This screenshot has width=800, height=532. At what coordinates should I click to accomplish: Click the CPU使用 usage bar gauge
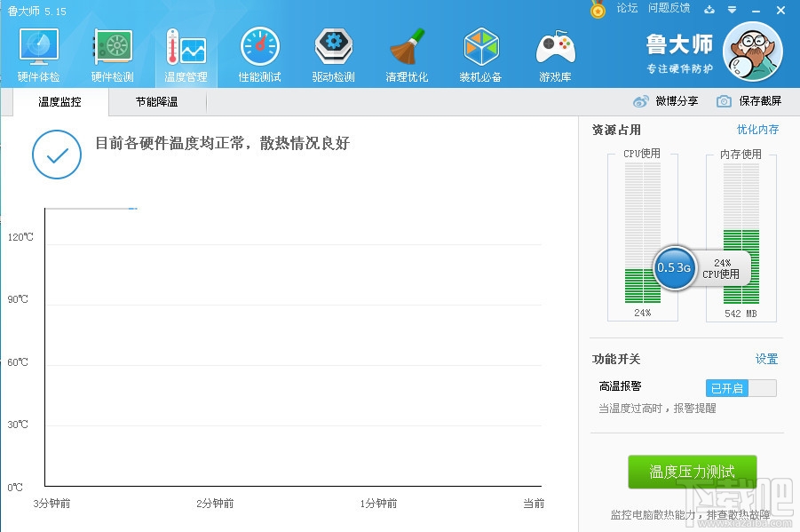coord(642,234)
